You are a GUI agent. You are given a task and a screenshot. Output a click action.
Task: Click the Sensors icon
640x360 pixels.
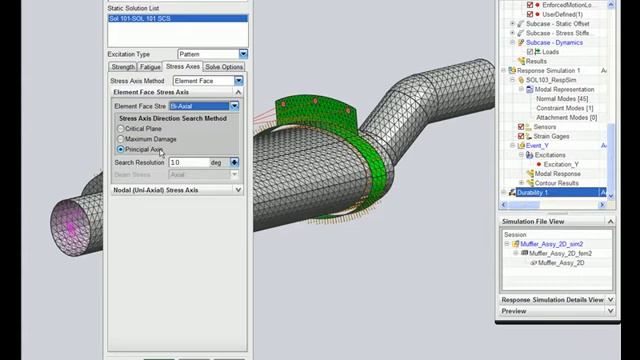(x=529, y=127)
